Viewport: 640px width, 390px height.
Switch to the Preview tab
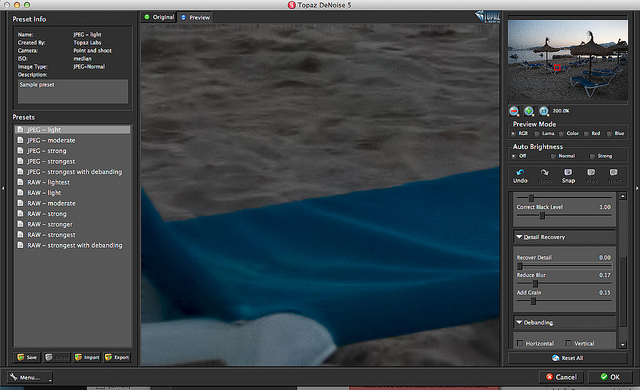tap(195, 18)
